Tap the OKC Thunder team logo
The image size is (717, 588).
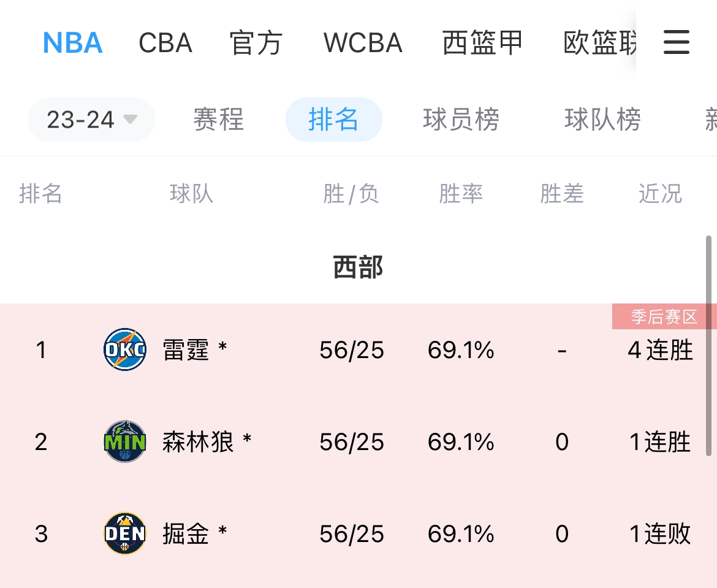coord(125,349)
